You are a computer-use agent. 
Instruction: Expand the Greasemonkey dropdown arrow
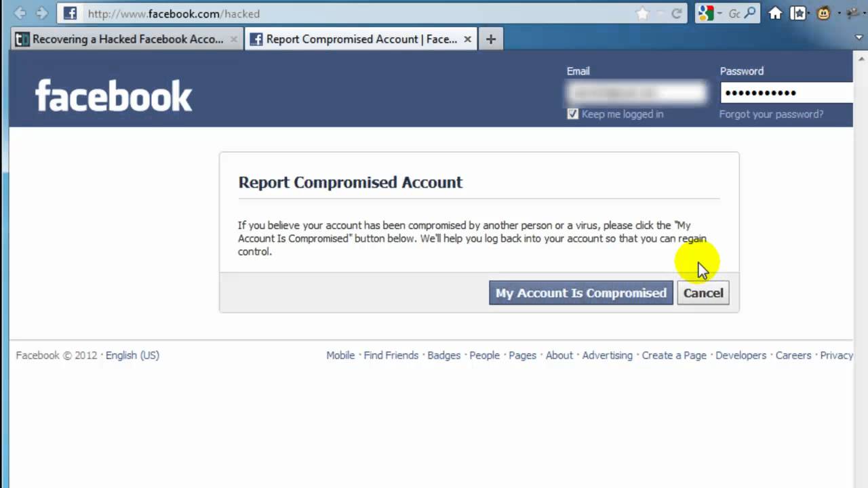839,14
